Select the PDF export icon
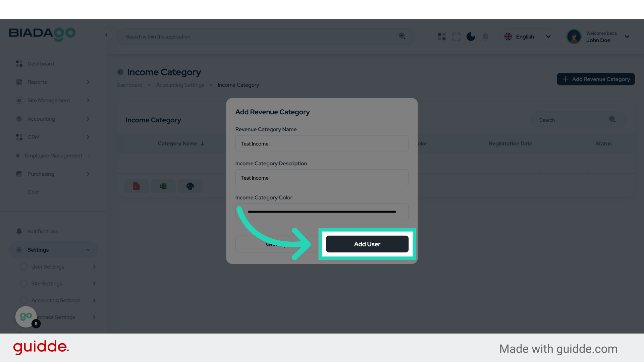This screenshot has width=644, height=362. tap(136, 186)
